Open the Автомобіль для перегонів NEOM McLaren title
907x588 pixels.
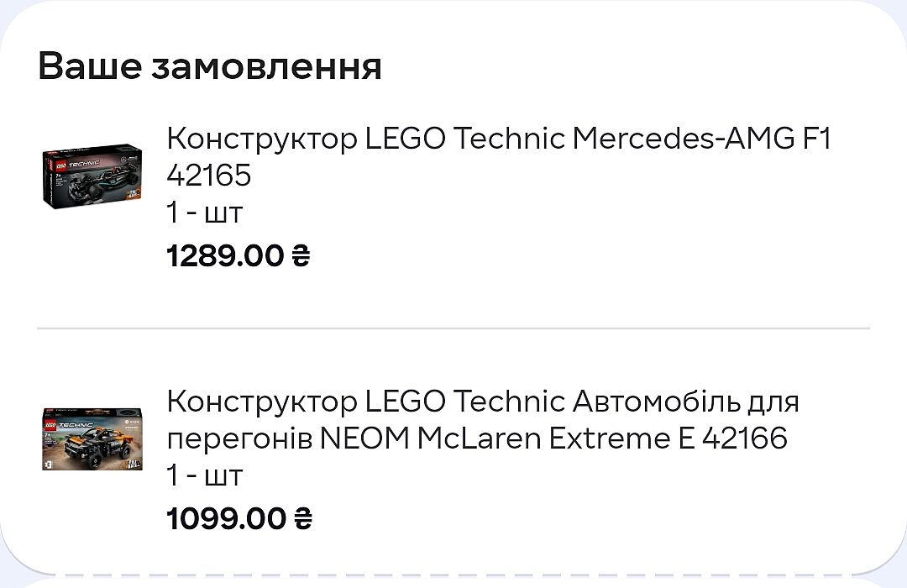(x=482, y=402)
